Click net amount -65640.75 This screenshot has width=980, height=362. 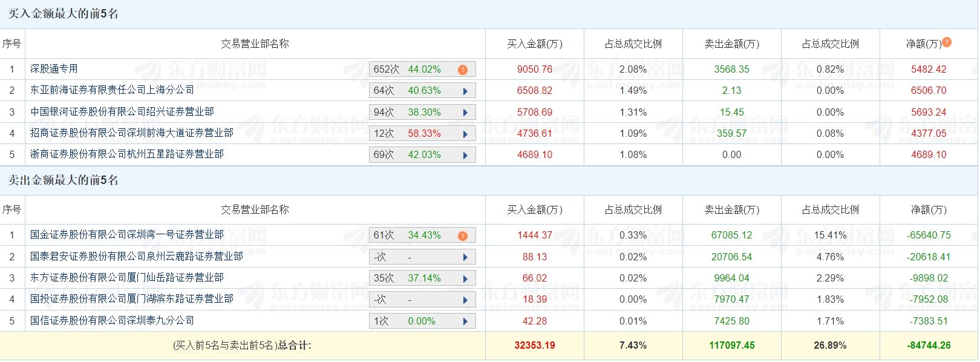point(929,235)
